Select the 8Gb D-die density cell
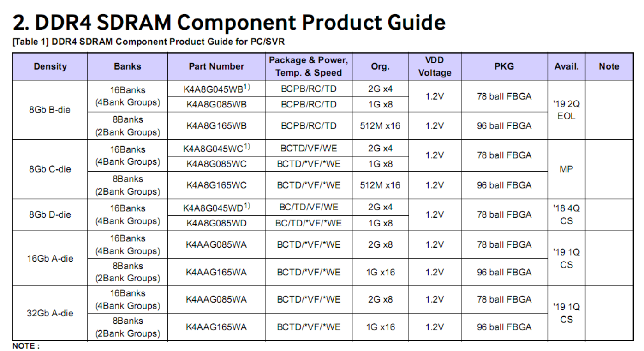This screenshot has width=644, height=351. click(50, 214)
